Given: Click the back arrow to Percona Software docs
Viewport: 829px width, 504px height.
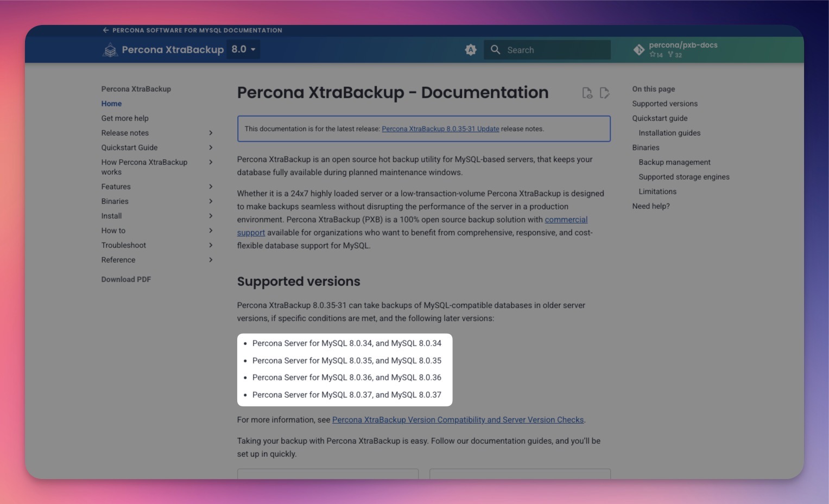Looking at the screenshot, I should coord(106,30).
